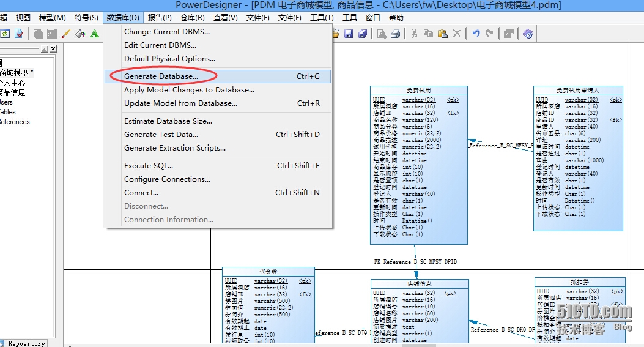Screen dimensions: 644x347
Task: Open Print Preview from toolbar
Action: click(x=382, y=34)
